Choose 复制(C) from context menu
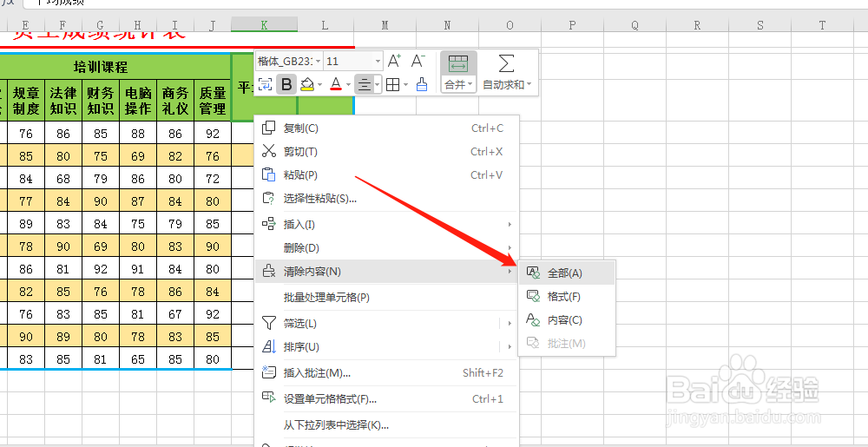The height and width of the screenshot is (447, 868). pyautogui.click(x=386, y=128)
